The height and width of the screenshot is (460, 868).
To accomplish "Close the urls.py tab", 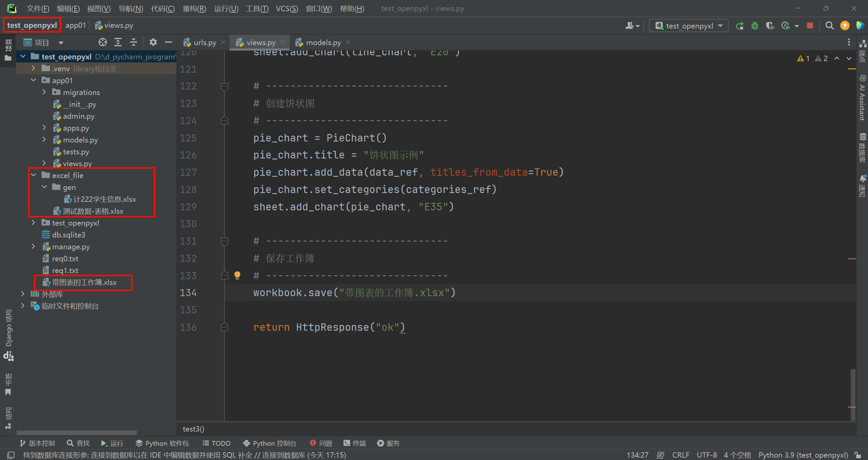I will 223,42.
